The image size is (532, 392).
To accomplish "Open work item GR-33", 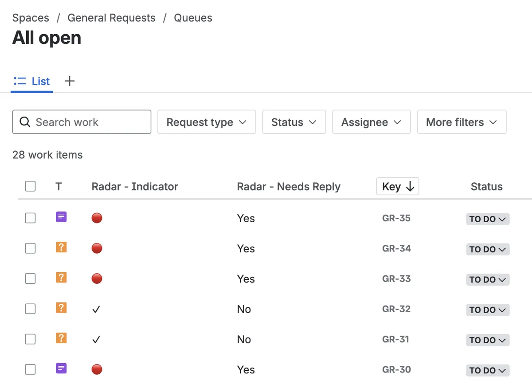I will [396, 278].
